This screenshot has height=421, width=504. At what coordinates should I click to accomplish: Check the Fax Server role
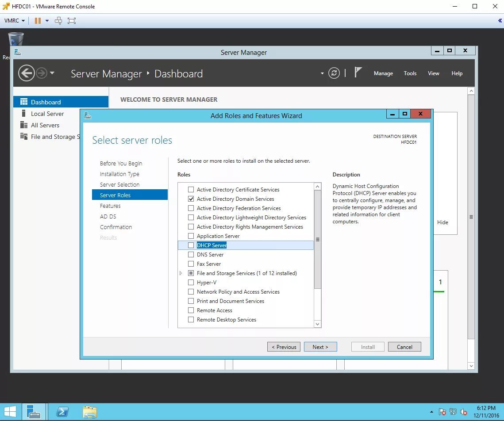click(191, 264)
